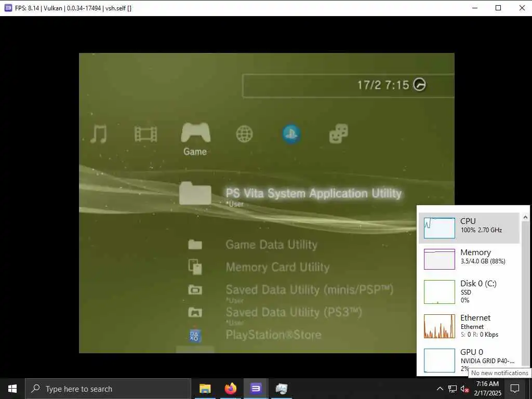Select CPU graph in Task Manager summary
Screen dimensions: 532x399
[440, 228]
